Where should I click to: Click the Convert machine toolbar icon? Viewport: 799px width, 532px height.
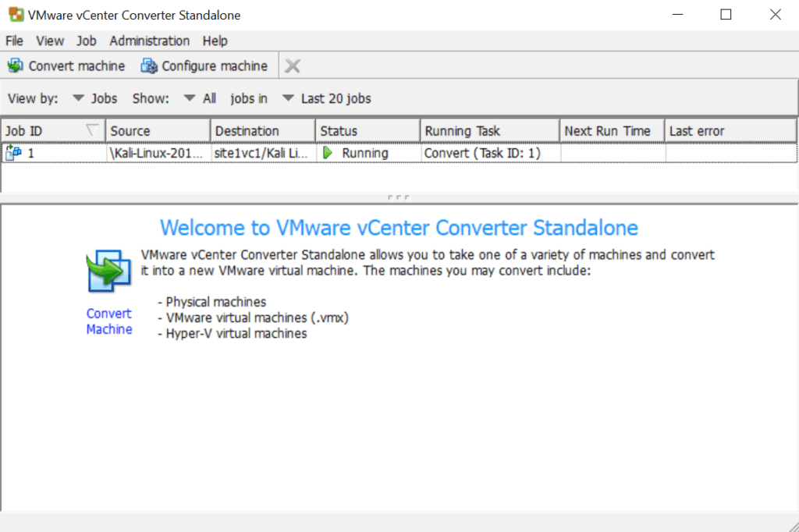[x=16, y=66]
